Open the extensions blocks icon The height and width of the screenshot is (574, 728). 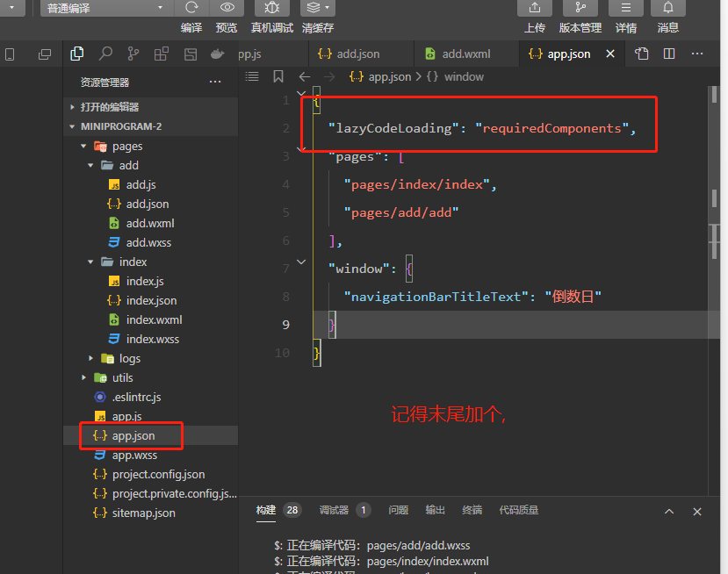tap(161, 54)
